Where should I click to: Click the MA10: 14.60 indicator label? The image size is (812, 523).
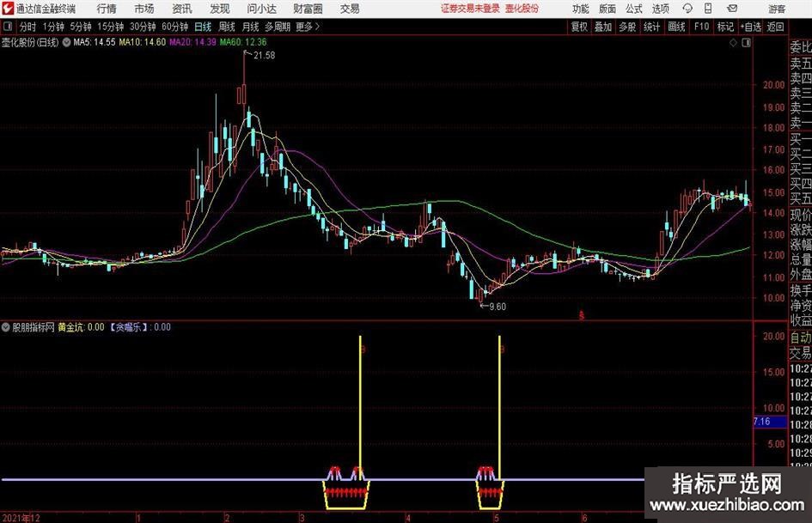(143, 42)
